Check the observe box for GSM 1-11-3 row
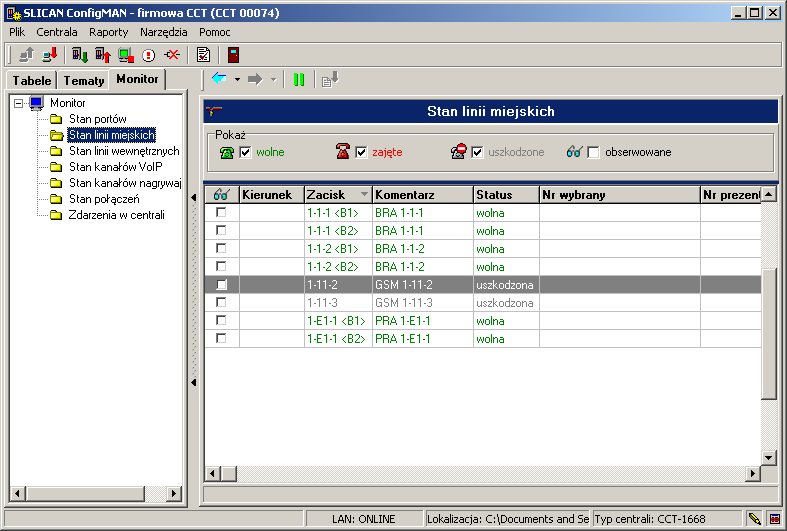This screenshot has width=787, height=531. (221, 302)
